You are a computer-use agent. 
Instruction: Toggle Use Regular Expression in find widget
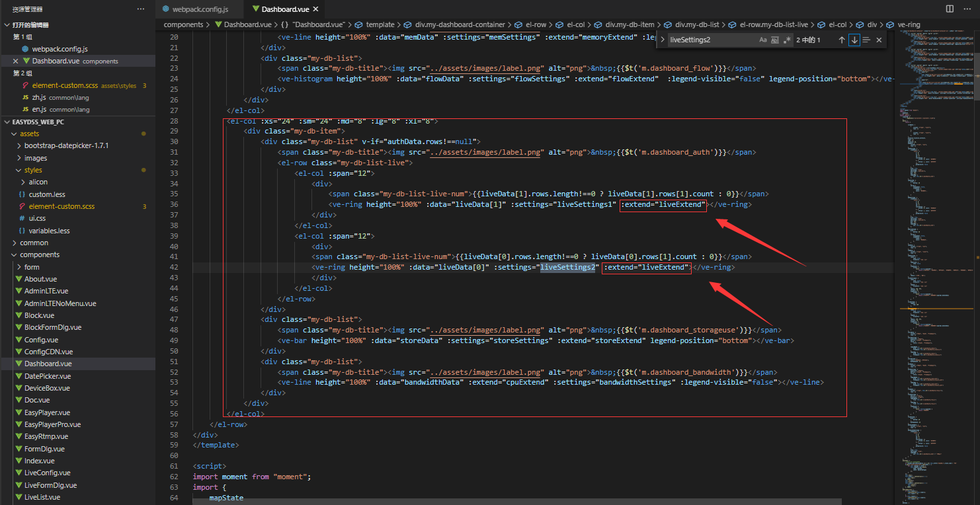[787, 40]
